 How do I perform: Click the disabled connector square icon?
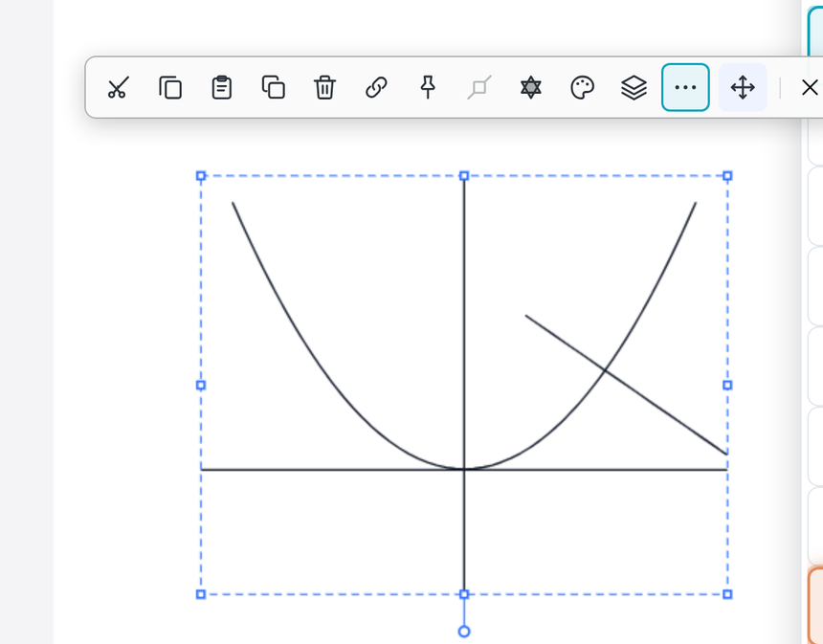479,88
